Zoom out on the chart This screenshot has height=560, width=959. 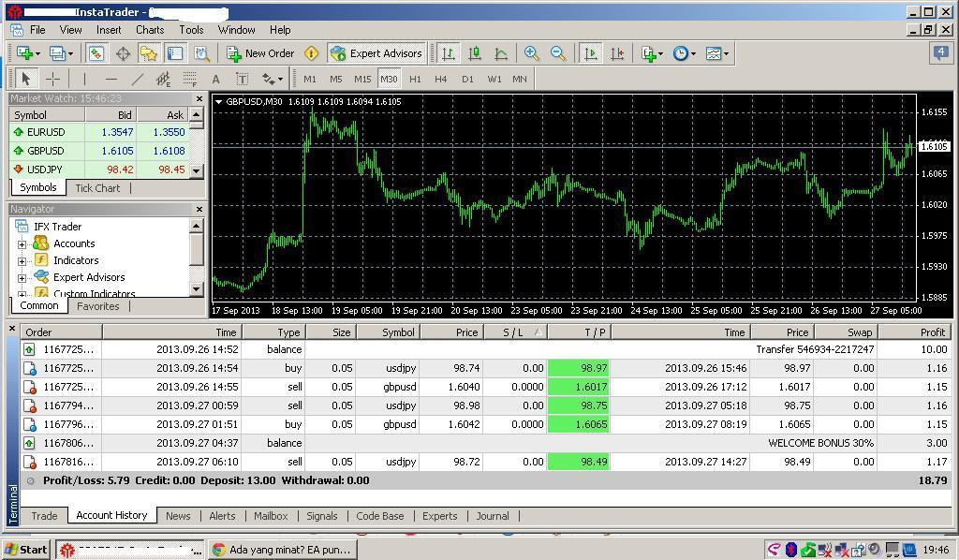click(558, 53)
